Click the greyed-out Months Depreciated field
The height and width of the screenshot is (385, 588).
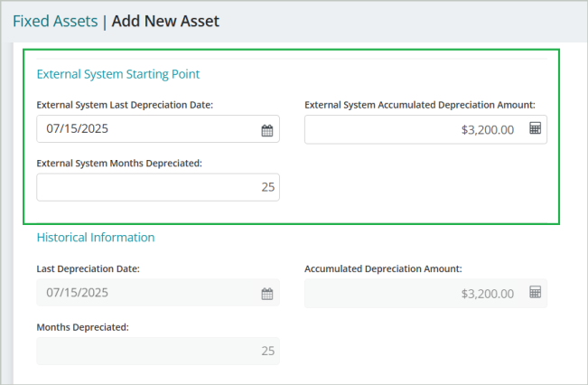click(x=158, y=351)
